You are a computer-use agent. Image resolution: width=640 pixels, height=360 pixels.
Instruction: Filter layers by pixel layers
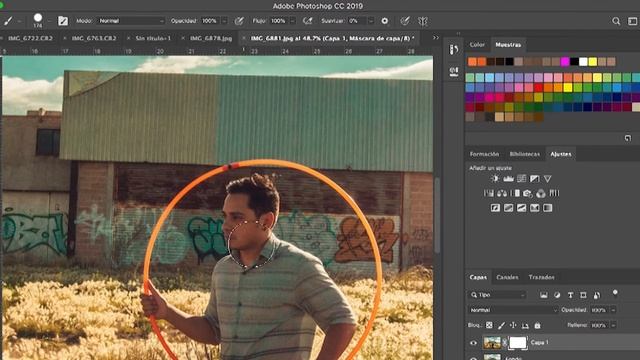point(544,295)
